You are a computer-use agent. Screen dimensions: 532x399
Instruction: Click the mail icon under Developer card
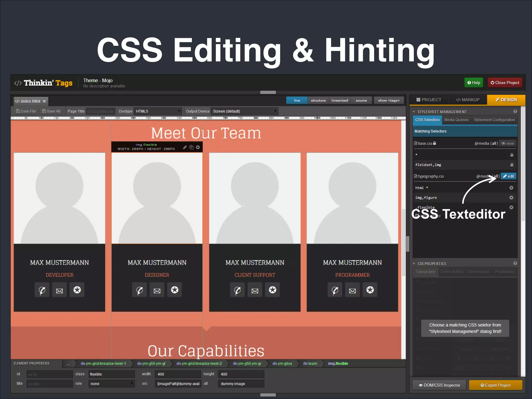click(x=59, y=290)
